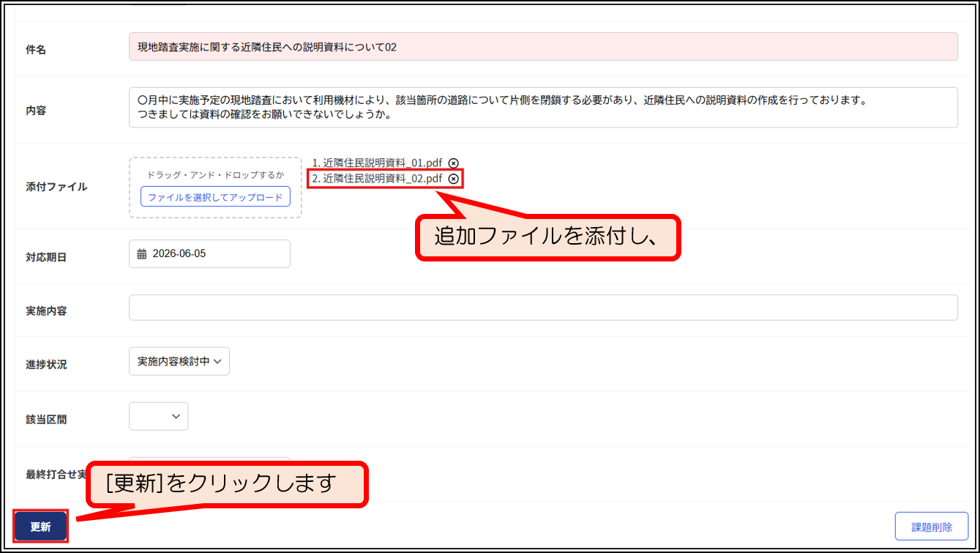This screenshot has width=980, height=553.
Task: Focus the 件名 input field
Action: point(543,46)
